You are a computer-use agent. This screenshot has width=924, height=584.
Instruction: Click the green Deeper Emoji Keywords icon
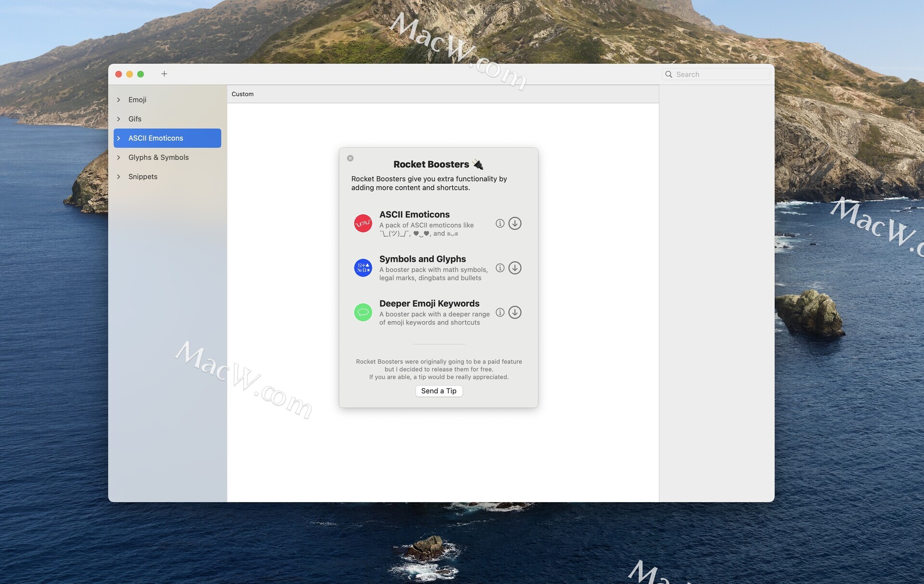coord(363,312)
